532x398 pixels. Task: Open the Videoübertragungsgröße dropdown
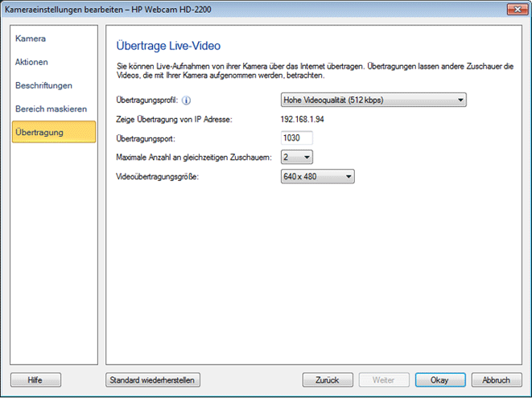pyautogui.click(x=316, y=177)
